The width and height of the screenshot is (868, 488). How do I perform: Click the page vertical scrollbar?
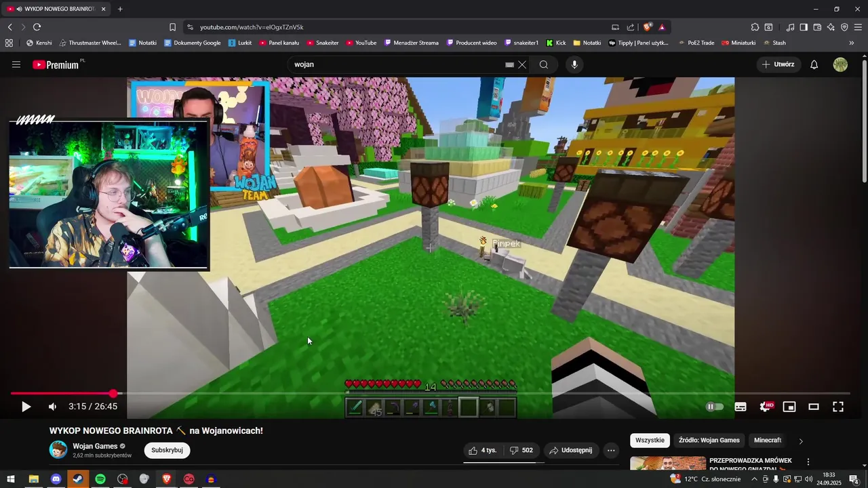pos(864,122)
